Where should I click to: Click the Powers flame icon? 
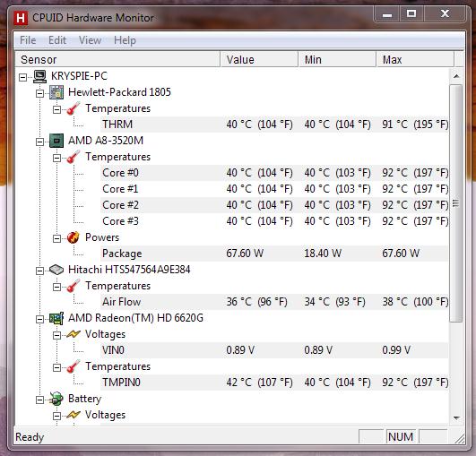point(74,237)
